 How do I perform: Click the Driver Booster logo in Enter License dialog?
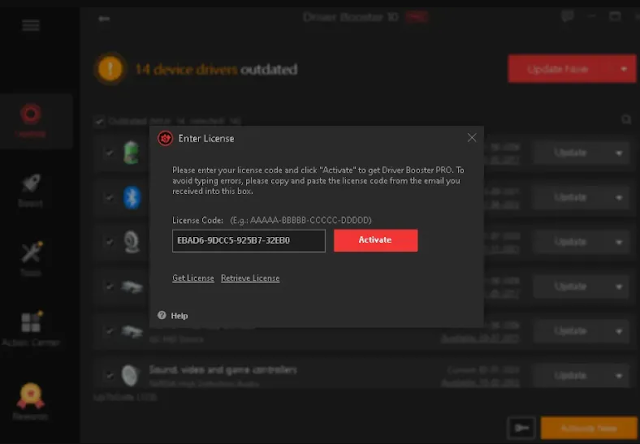(x=165, y=138)
